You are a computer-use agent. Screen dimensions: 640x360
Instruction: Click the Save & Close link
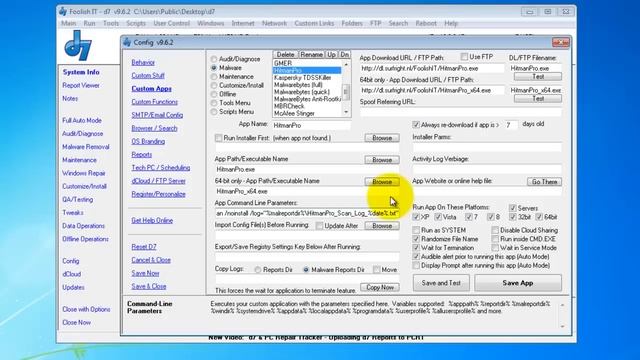tap(149, 287)
